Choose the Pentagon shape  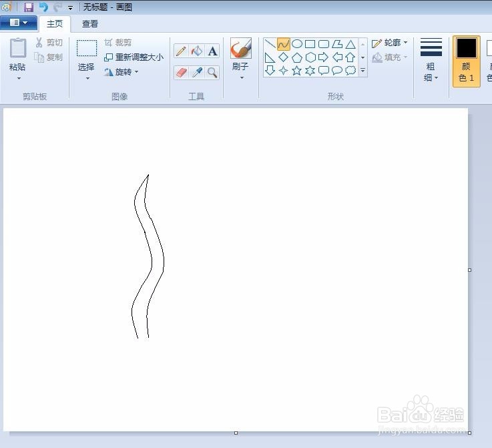(297, 57)
